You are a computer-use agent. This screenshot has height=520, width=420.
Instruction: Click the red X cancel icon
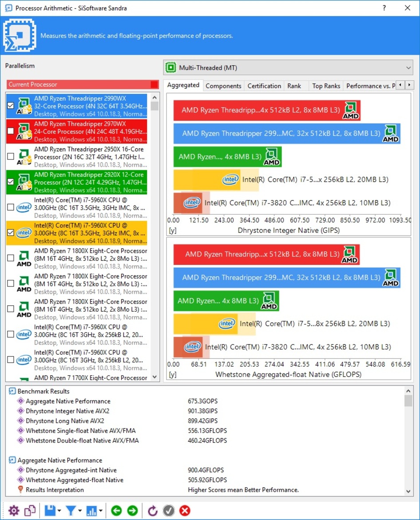point(185,510)
